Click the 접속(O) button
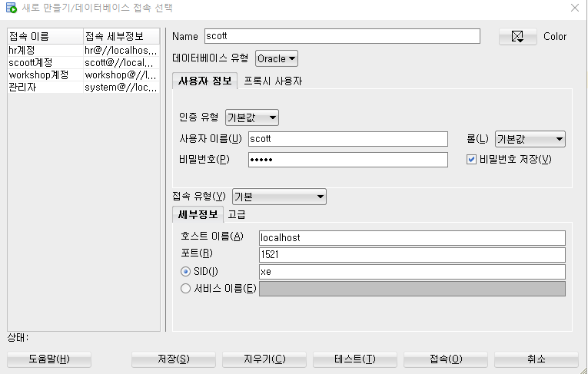 coord(446,359)
